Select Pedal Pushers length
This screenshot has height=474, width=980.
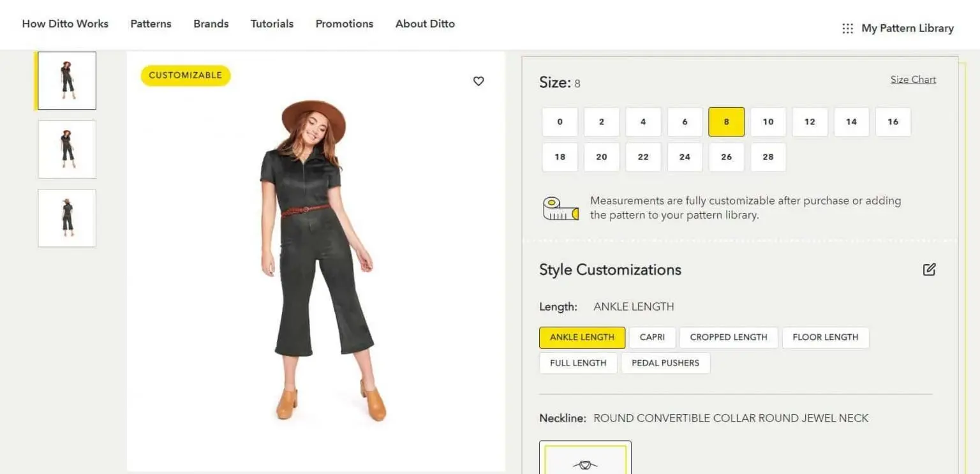click(665, 363)
